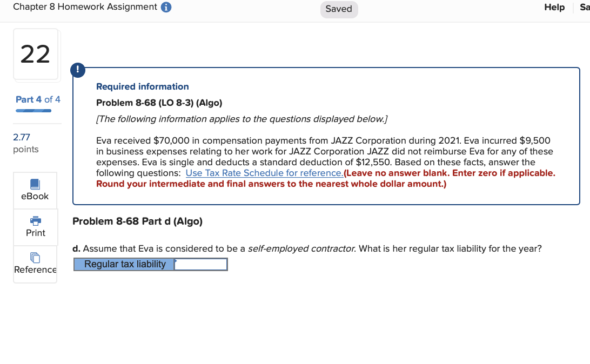Click the info icon beside the assignment title
This screenshot has width=590, height=364.
pos(165,7)
